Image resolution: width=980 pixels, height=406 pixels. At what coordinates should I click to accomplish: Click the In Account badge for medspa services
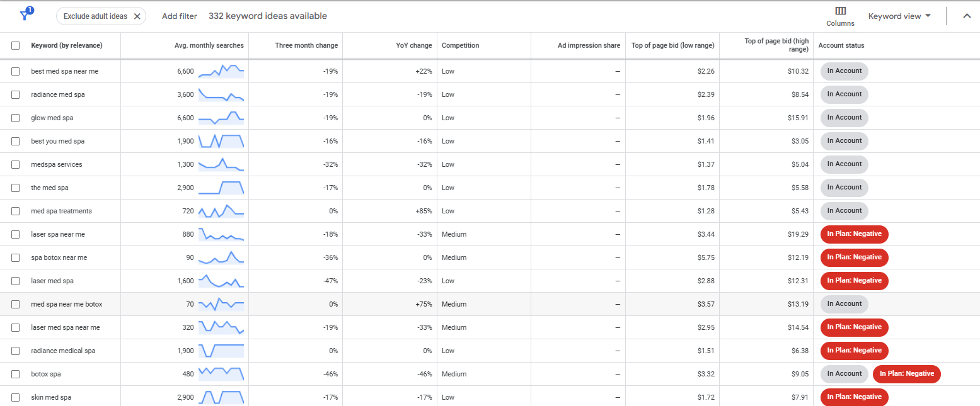[x=844, y=164]
